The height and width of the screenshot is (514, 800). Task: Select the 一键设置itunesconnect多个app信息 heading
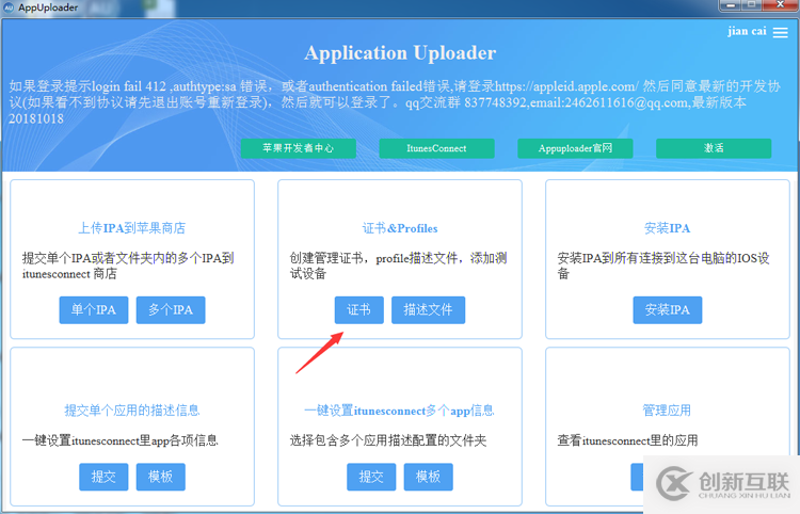tap(399, 410)
